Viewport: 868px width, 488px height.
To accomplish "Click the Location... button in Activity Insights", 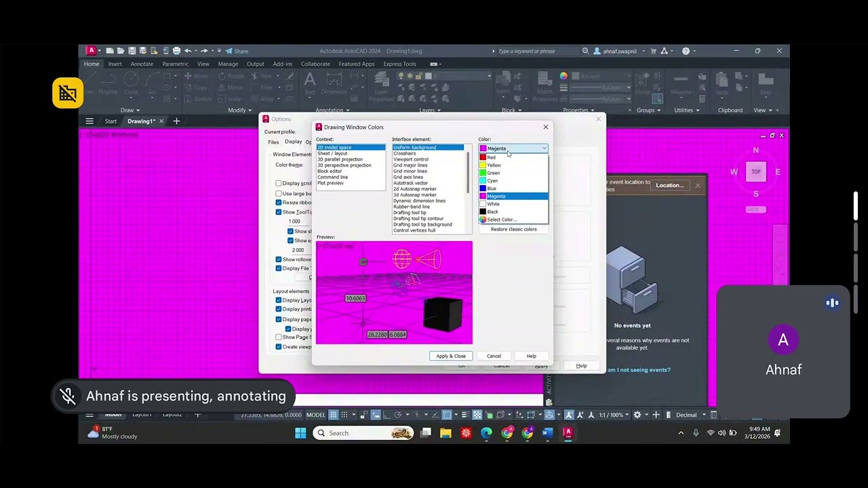I will click(x=669, y=185).
